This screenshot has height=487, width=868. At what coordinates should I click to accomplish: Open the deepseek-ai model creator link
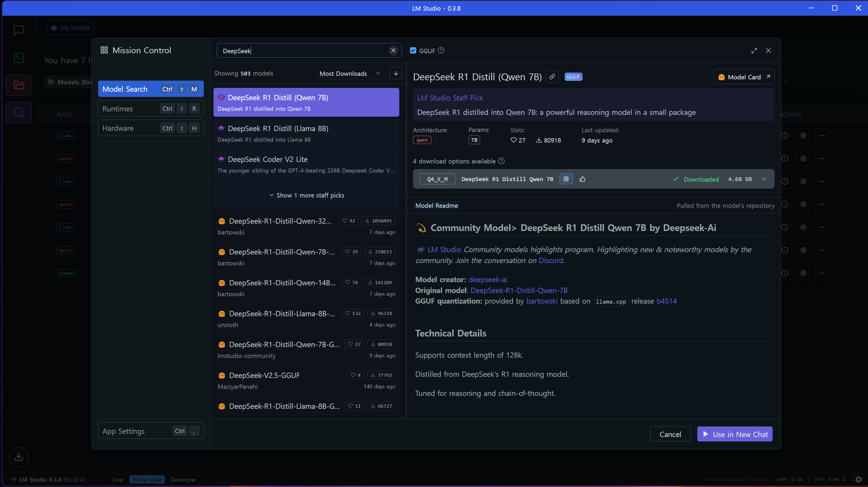pos(487,280)
